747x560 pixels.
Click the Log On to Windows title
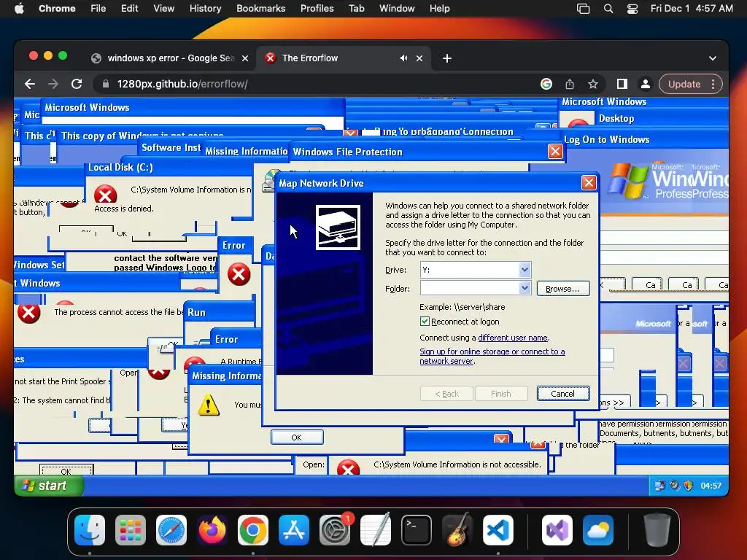(x=606, y=139)
